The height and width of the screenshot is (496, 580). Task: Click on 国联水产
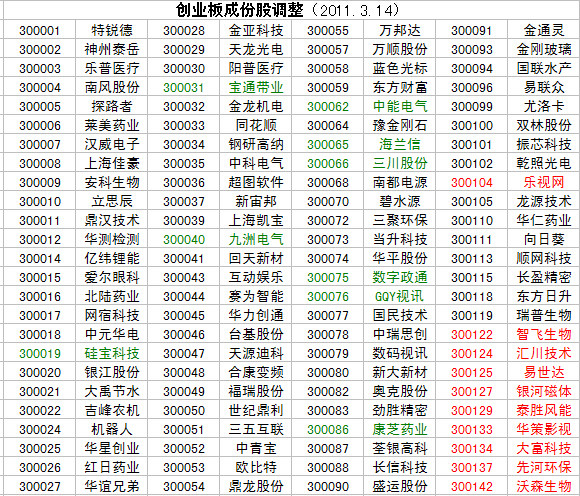(544, 68)
